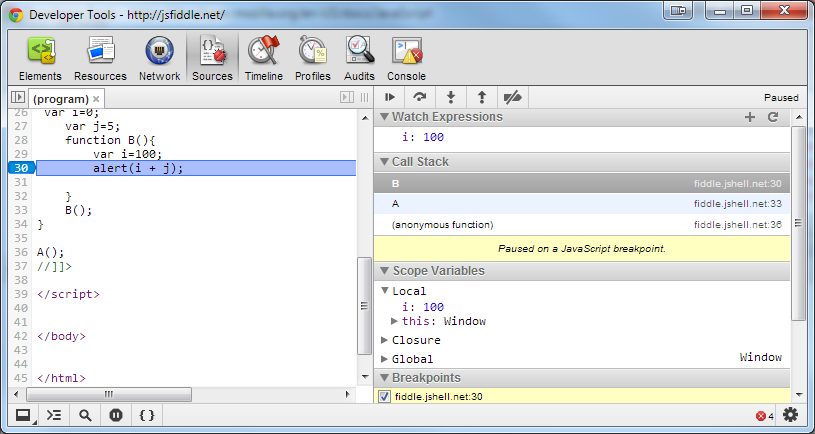
Task: Close the (program) tab
Action: click(96, 99)
